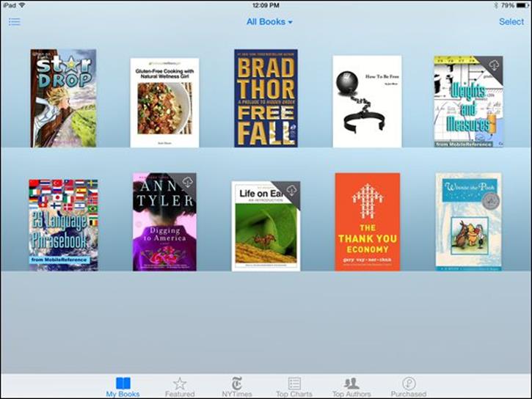Viewport: 532px width, 399px height.
Task: Open the Purchased tab
Action: pos(409,387)
